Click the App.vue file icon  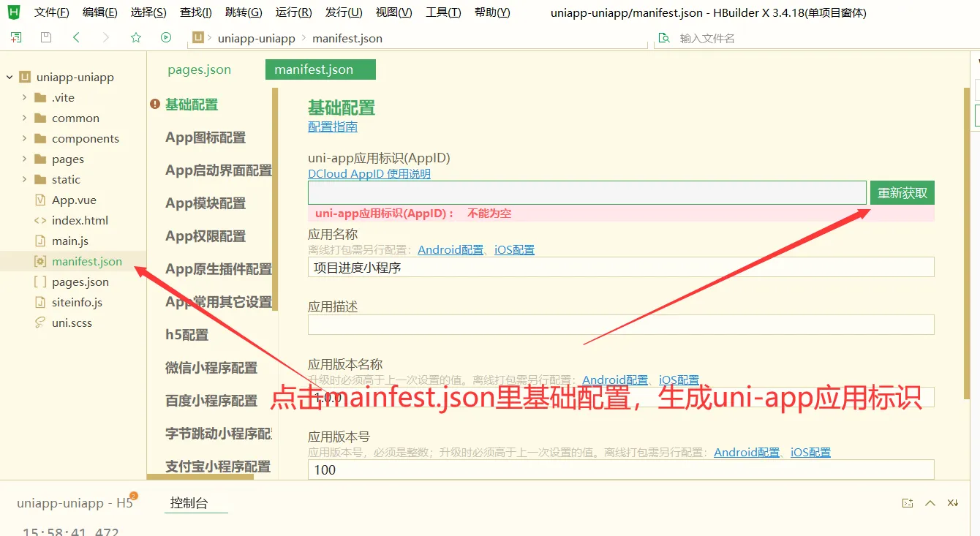coord(40,200)
